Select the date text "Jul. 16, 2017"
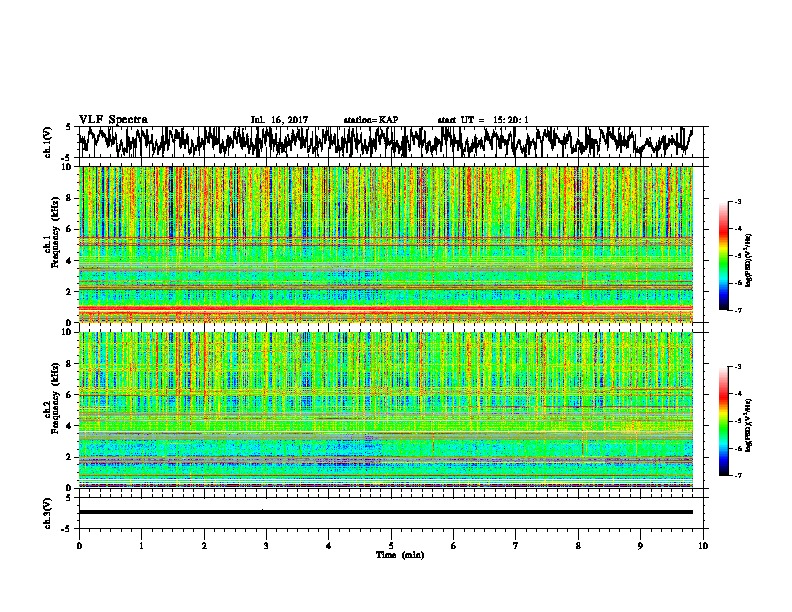Image resolution: width=792 pixels, height=612 pixels. click(x=279, y=120)
